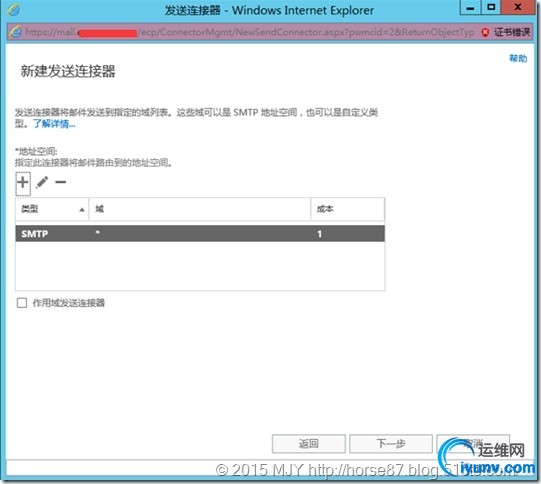The image size is (541, 484).
Task: Sort by the 类型 column arrow
Action: [82, 209]
